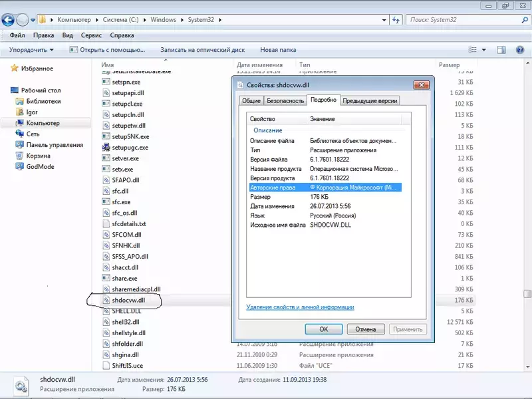Image resolution: width=532 pixels, height=399 pixels.
Task: Open address bar history dropdown
Action: [x=384, y=20]
